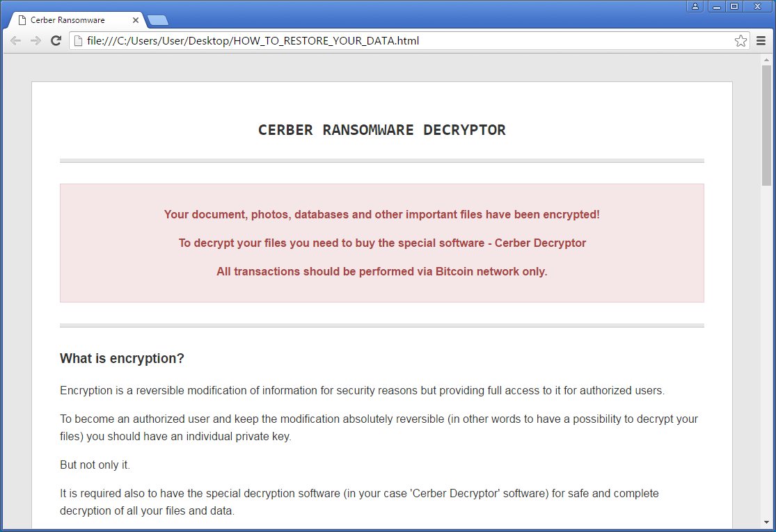Click the scrollbar up arrow
The image size is (776, 532).
click(x=766, y=60)
